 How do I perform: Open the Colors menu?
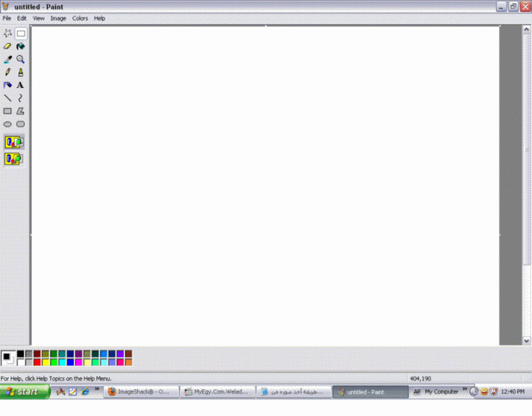coord(80,18)
